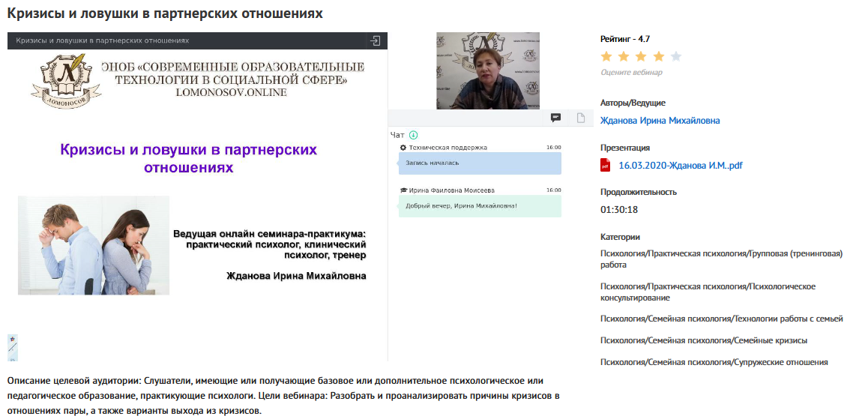Open the Групповая (тренинговая) работа category

coord(721,259)
